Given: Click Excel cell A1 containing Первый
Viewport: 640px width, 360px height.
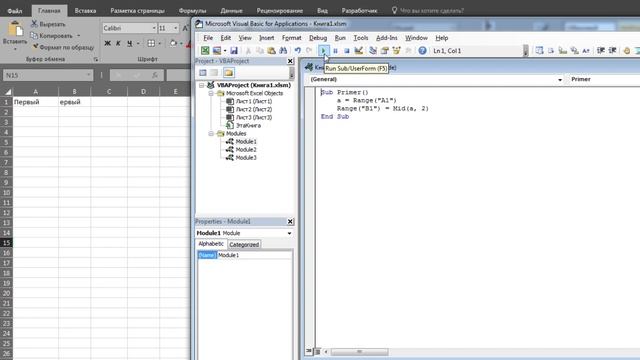Looking at the screenshot, I should 36,102.
